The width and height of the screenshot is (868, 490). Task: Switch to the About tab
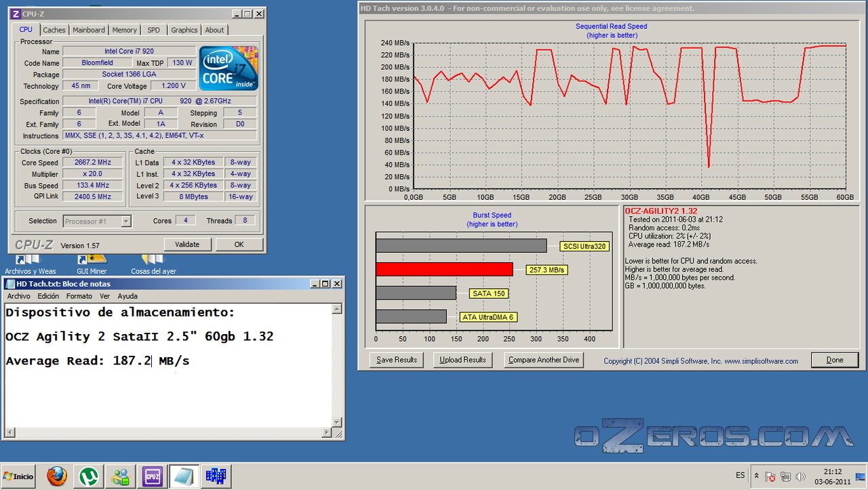[x=214, y=30]
